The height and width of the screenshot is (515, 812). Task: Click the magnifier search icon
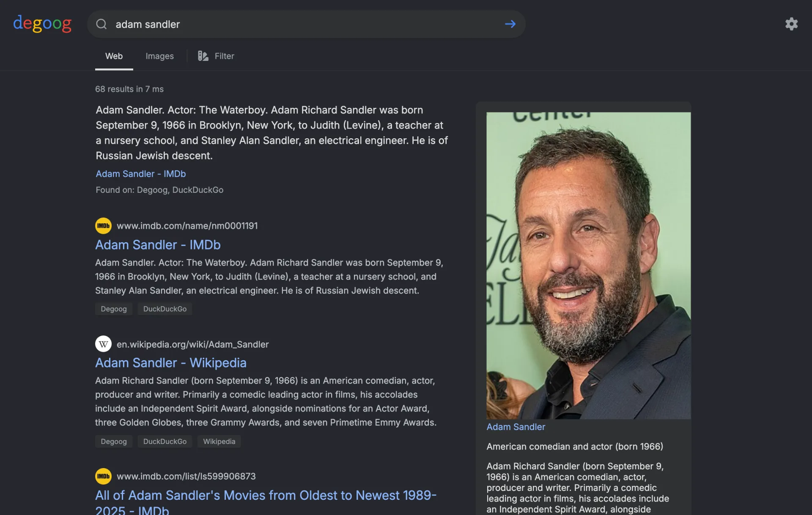(101, 24)
